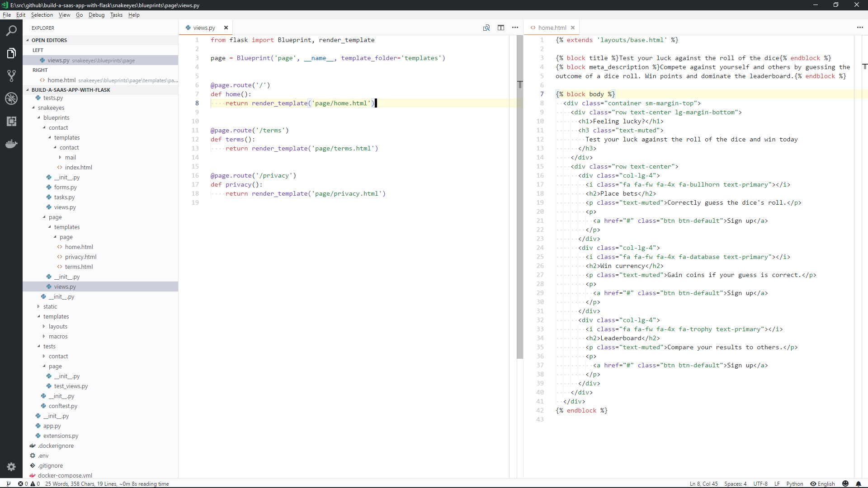This screenshot has height=488, width=868.
Task: Click the feedback smiley icon
Action: (845, 483)
